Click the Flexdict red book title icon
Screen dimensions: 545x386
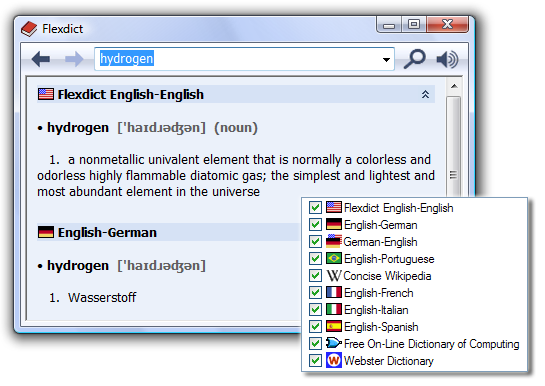coord(29,29)
